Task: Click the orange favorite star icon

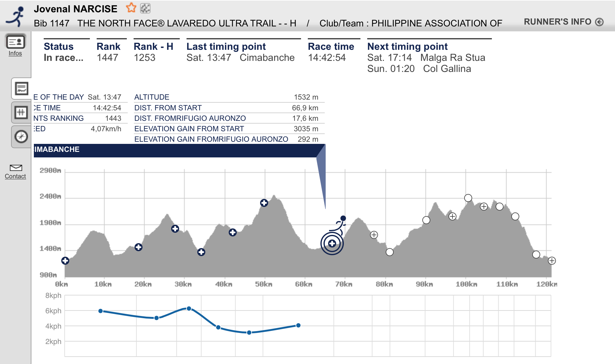Action: [x=131, y=8]
